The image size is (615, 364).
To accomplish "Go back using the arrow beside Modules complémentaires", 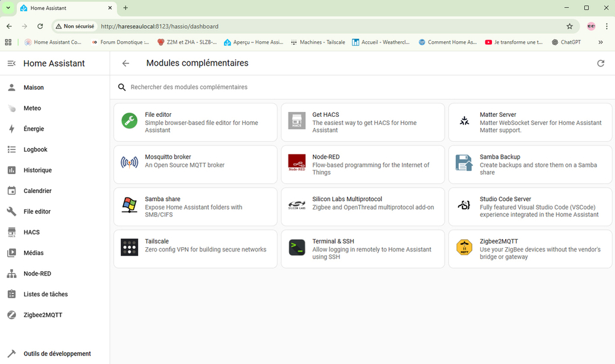I will pos(125,63).
